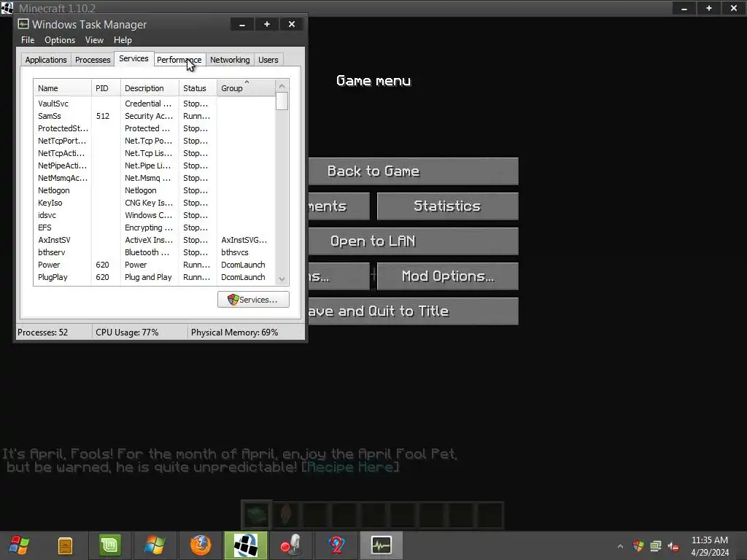Click the Services... button

253,300
